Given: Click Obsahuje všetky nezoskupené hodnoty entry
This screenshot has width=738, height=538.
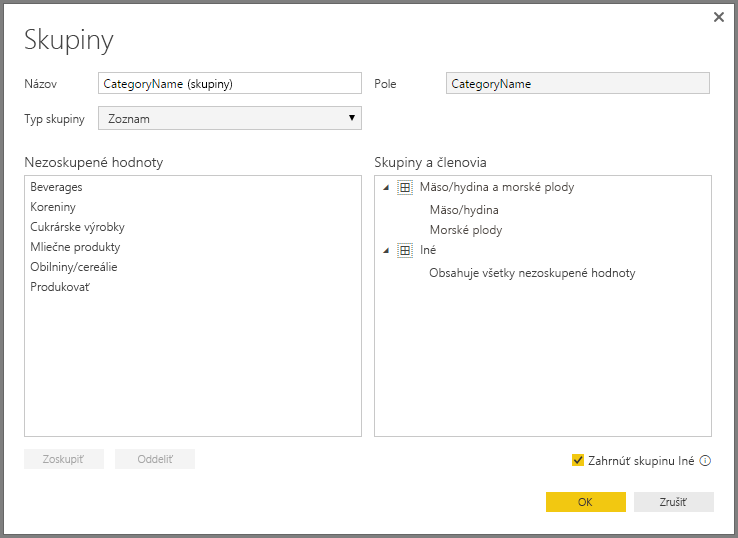Looking at the screenshot, I should point(532,273).
